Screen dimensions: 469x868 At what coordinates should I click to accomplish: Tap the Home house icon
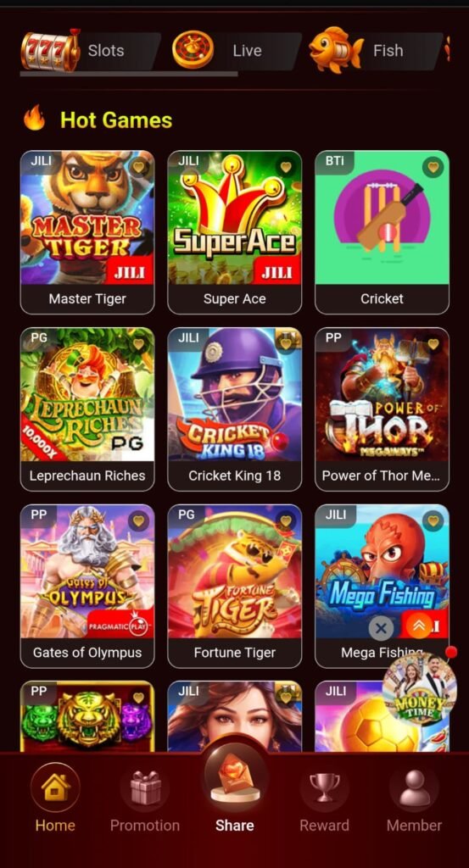pos(55,787)
